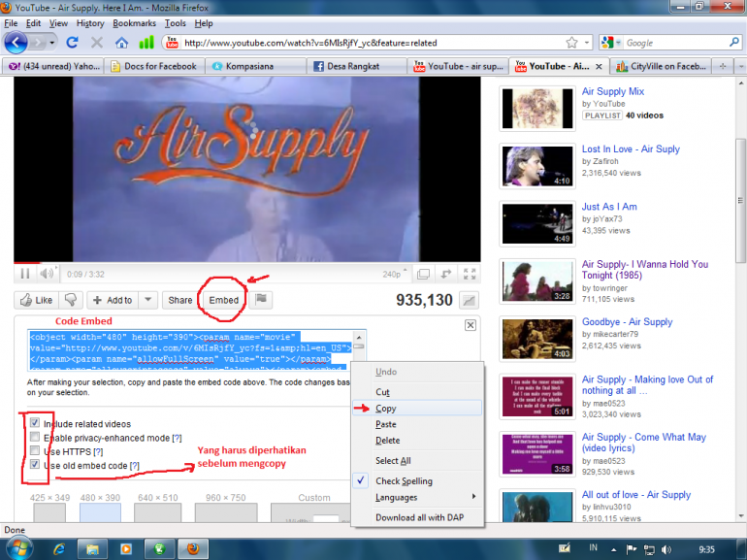Select the 480 × 390 embed size swatch

pyautogui.click(x=100, y=512)
